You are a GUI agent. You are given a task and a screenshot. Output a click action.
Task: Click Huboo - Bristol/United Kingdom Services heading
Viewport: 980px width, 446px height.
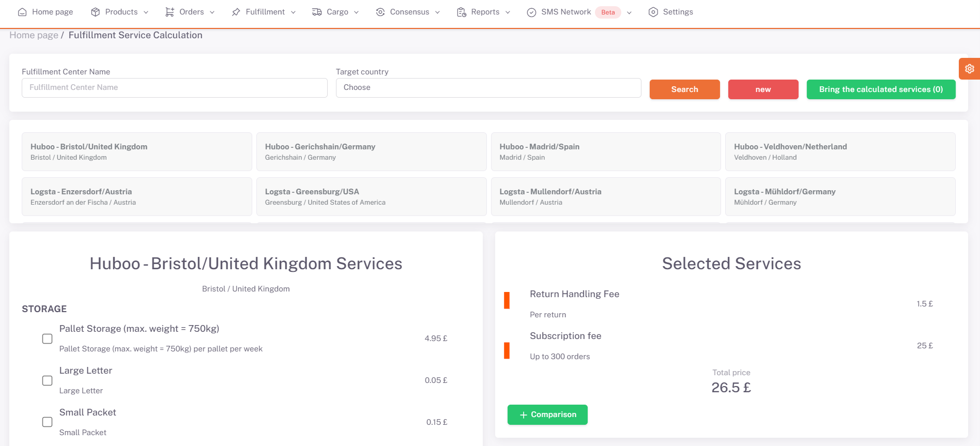coord(246,264)
